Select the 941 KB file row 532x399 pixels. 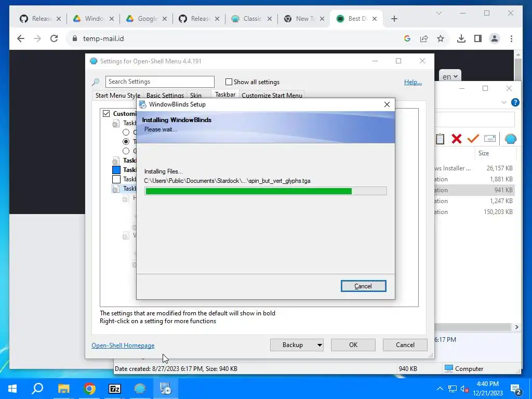point(474,190)
